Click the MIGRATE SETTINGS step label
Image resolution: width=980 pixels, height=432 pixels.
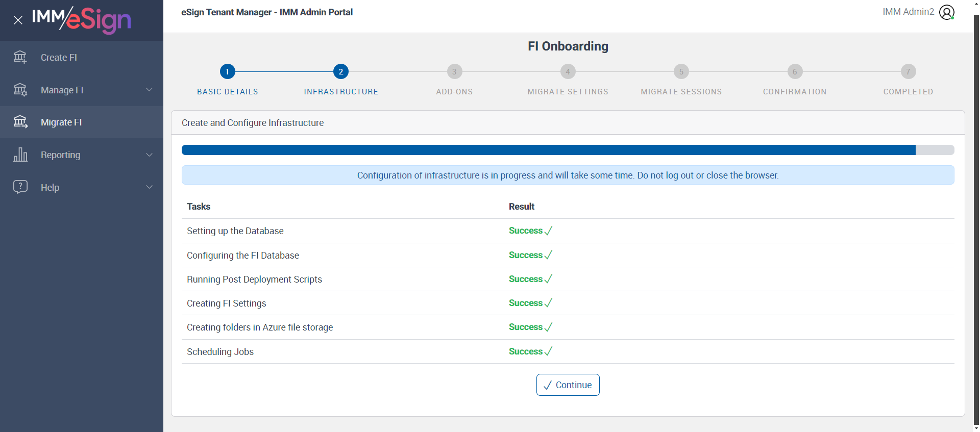[x=568, y=92]
